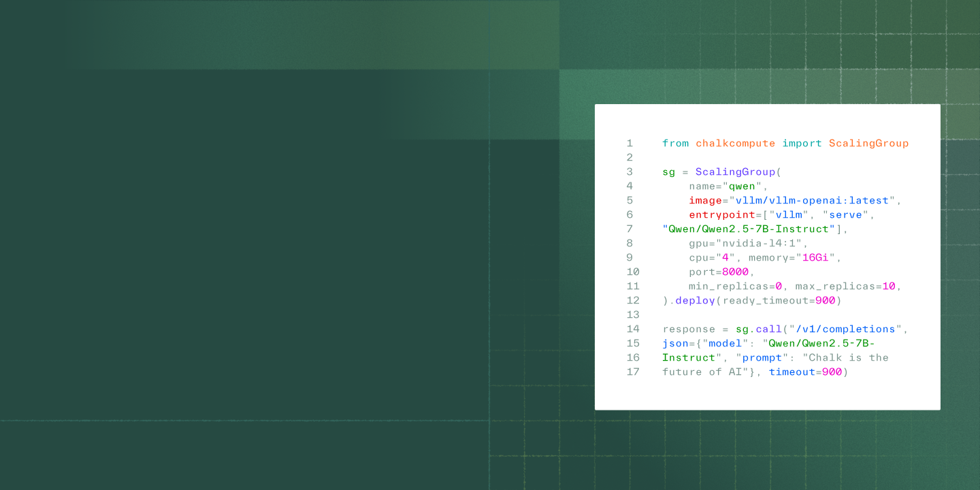Image resolution: width=980 pixels, height=490 pixels.
Task: Click the "import" keyword
Action: 802,144
